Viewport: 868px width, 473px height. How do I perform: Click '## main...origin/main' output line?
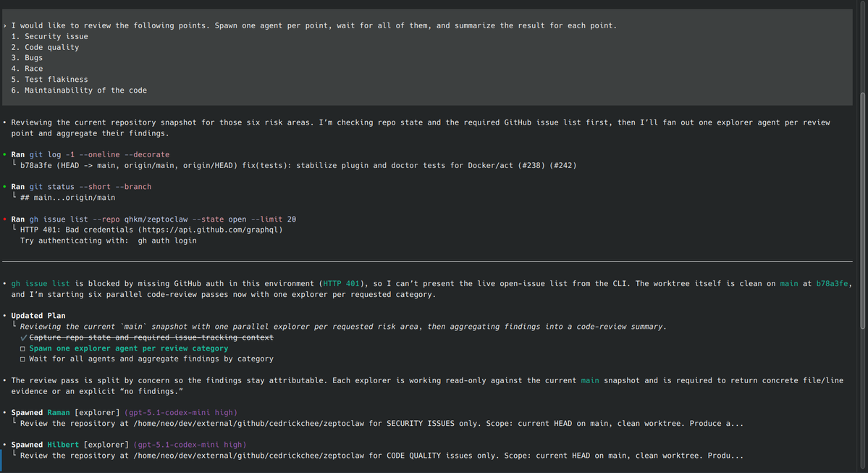[67, 198]
